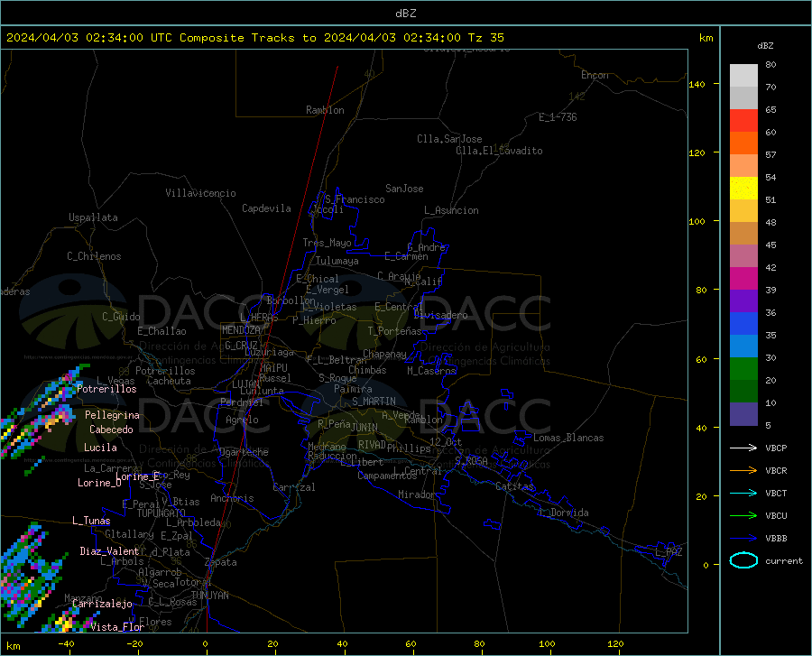The width and height of the screenshot is (812, 656).
Task: Click the L_PAZ map label
Action: pyautogui.click(x=669, y=552)
